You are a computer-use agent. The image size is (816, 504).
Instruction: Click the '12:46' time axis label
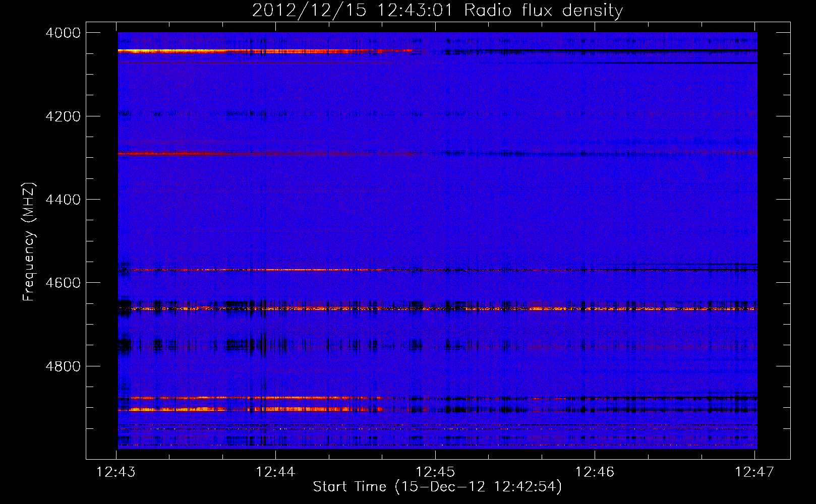[x=595, y=472]
